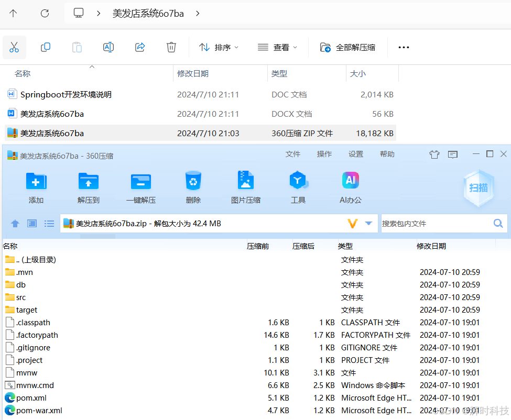Click the Explorer up-arrow navigation button
Viewport: 511px width, 420px height.
13,13
